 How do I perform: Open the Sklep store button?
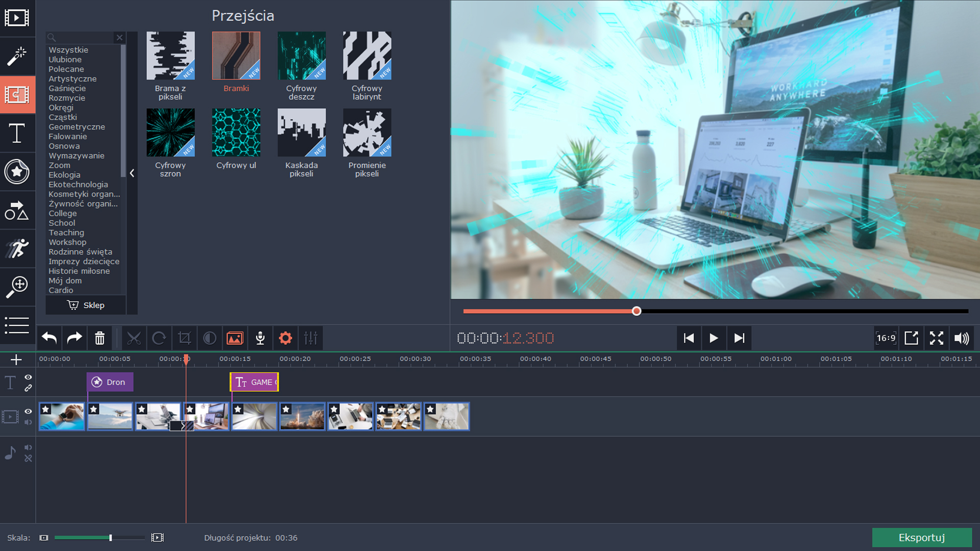coord(86,305)
